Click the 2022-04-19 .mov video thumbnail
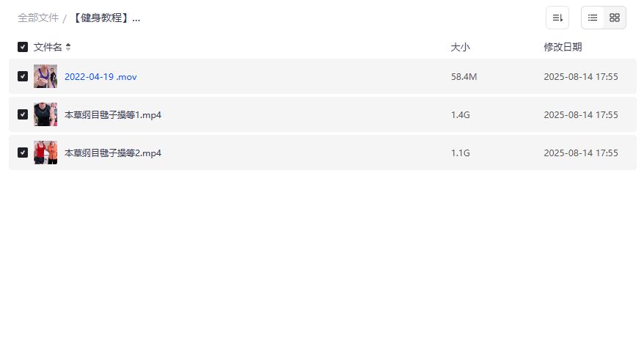Image resolution: width=644 pixels, height=363 pixels. pyautogui.click(x=45, y=76)
